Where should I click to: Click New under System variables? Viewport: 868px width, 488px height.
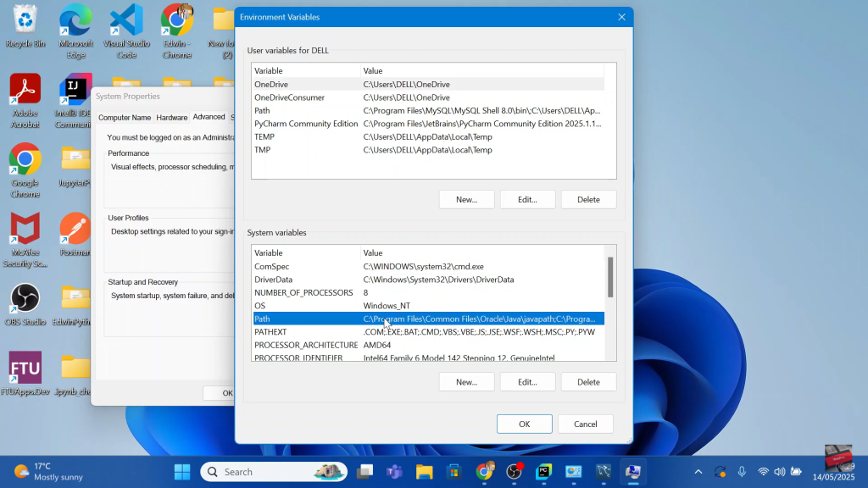point(467,382)
